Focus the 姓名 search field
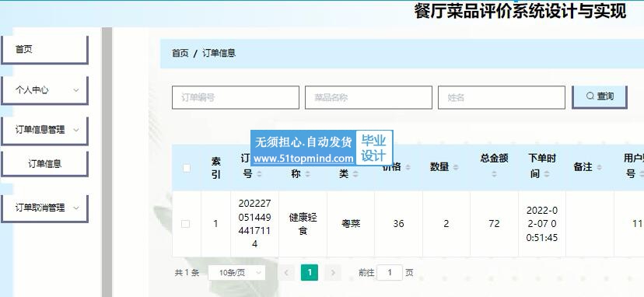 pos(502,97)
